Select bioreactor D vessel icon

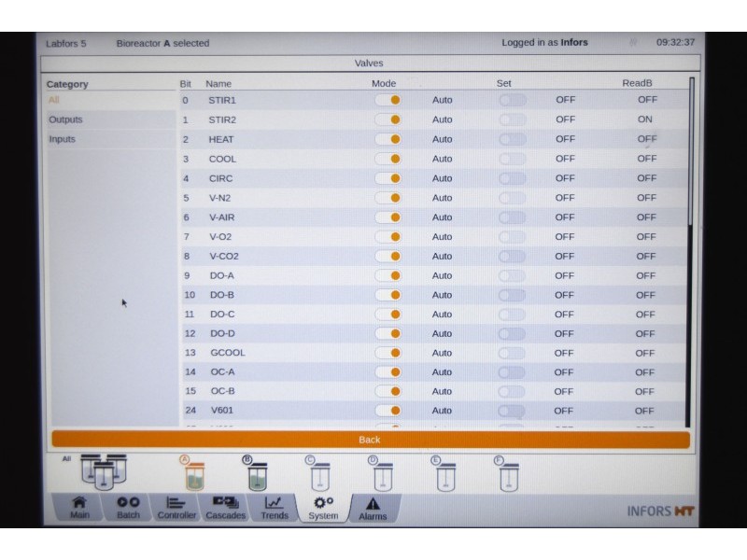tap(382, 473)
